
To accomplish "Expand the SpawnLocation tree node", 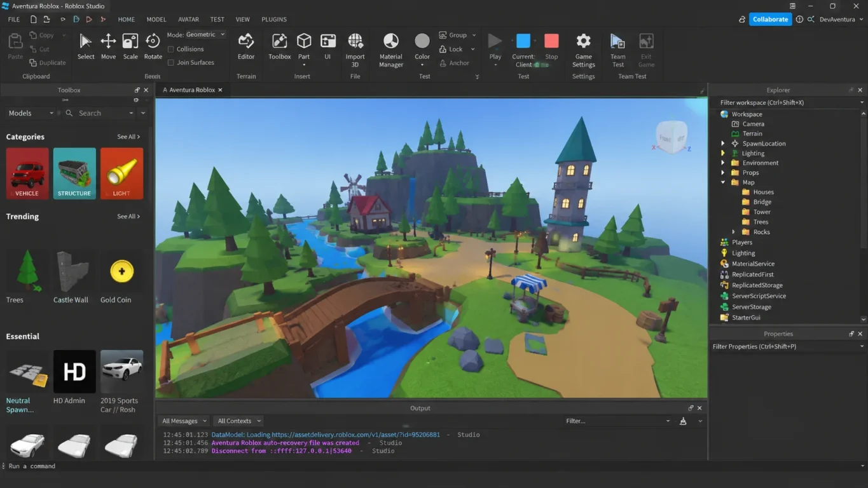I will (x=723, y=144).
